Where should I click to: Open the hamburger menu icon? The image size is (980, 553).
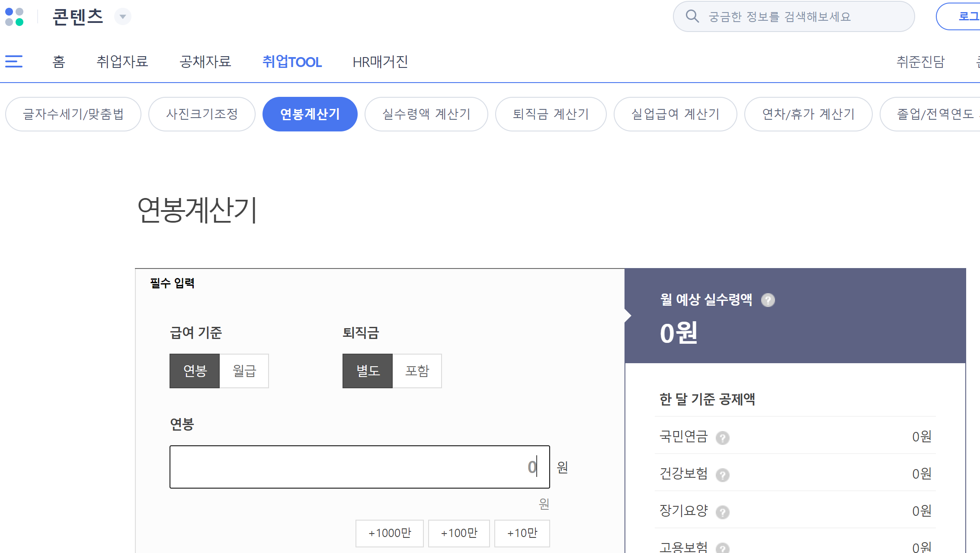click(14, 61)
